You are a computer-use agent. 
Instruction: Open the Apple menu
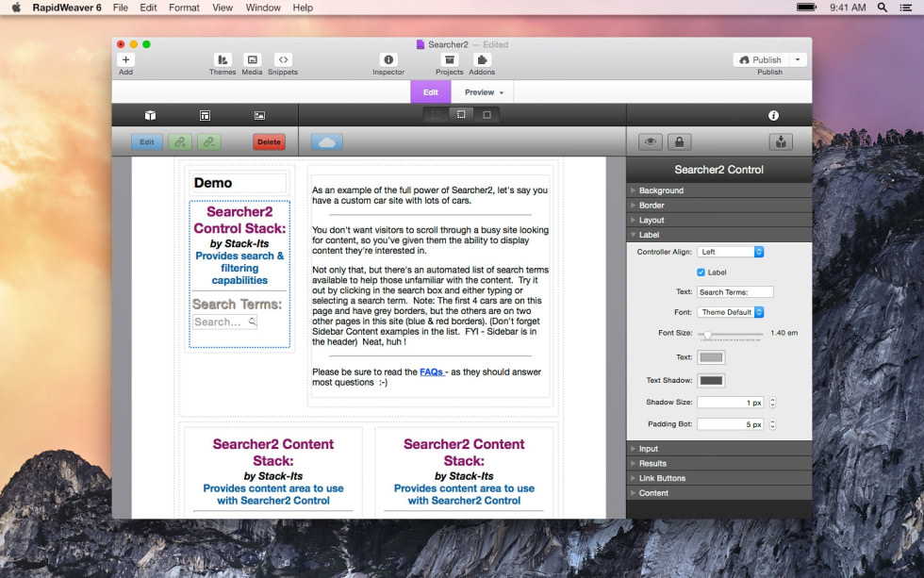click(16, 8)
